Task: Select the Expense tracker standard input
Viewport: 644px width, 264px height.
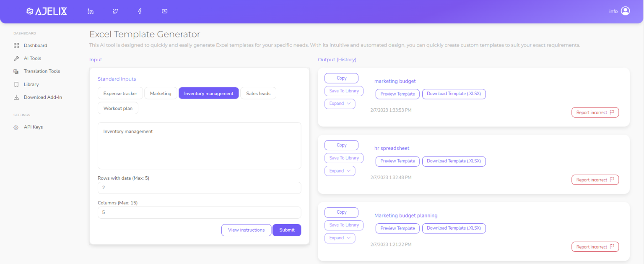Action: (120, 93)
